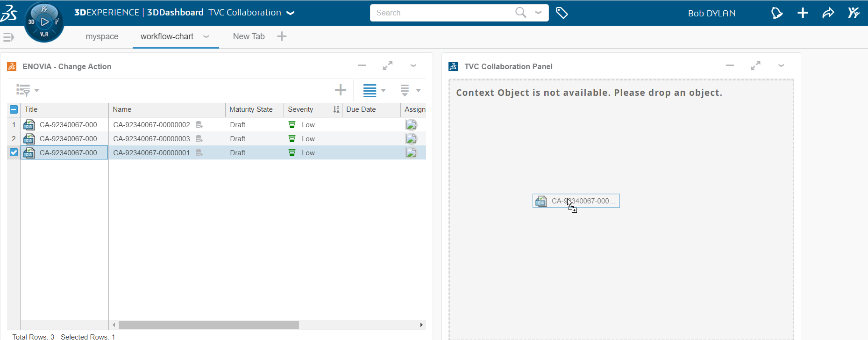Open the New Tab tab
868x340 pixels.
[x=249, y=36]
